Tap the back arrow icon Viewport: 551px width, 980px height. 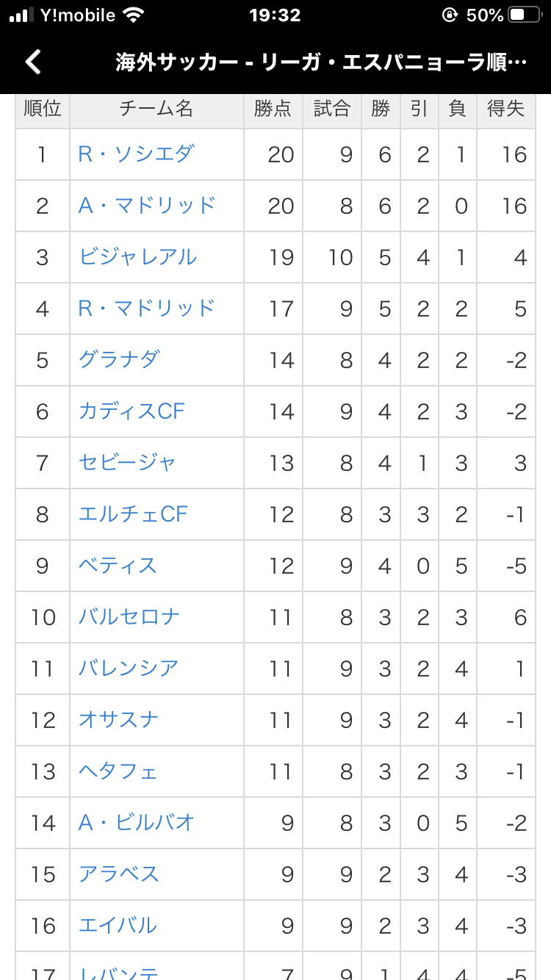(x=34, y=62)
